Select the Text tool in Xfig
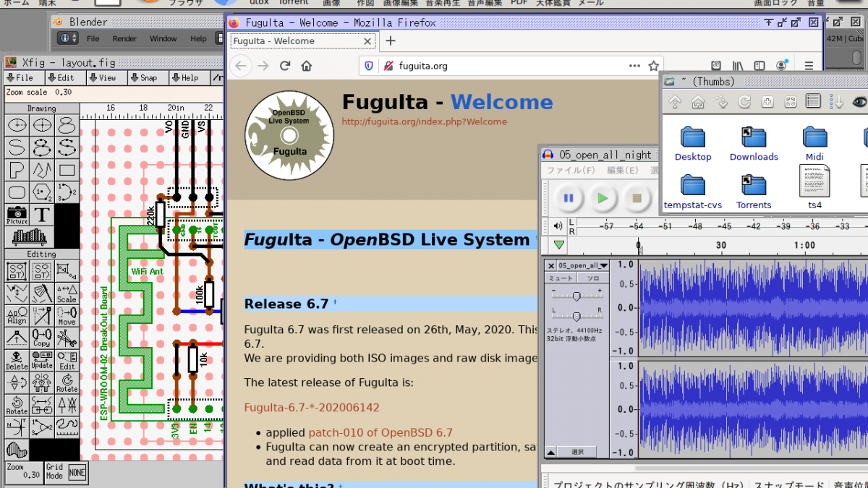868x488 pixels. pyautogui.click(x=42, y=214)
